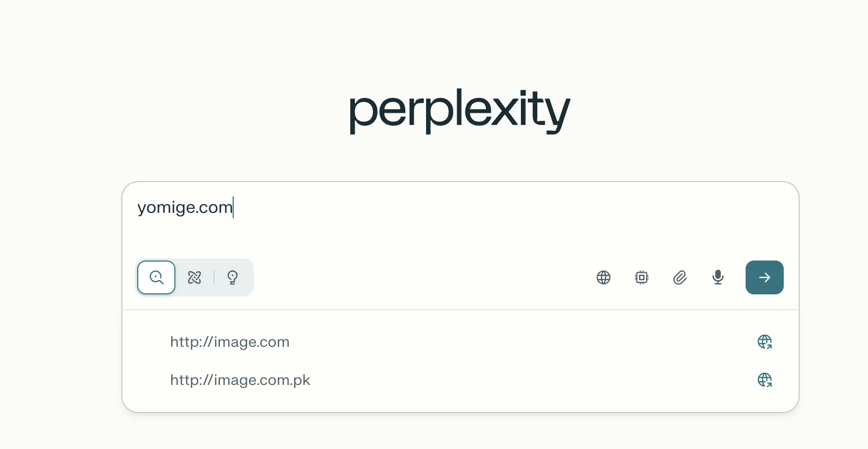868x449 pixels.
Task: Choose the http://image.com suggestion
Action: 230,342
